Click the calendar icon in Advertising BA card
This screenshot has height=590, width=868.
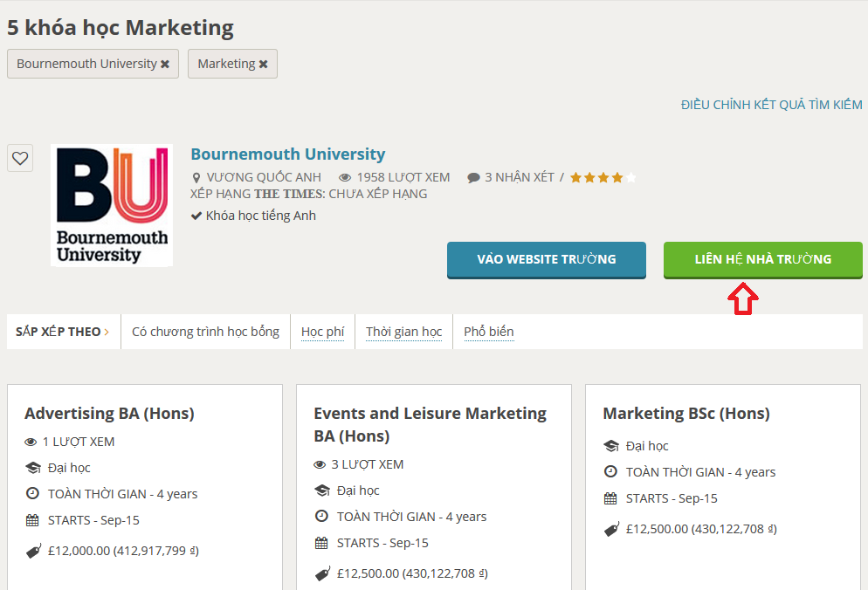(32, 520)
